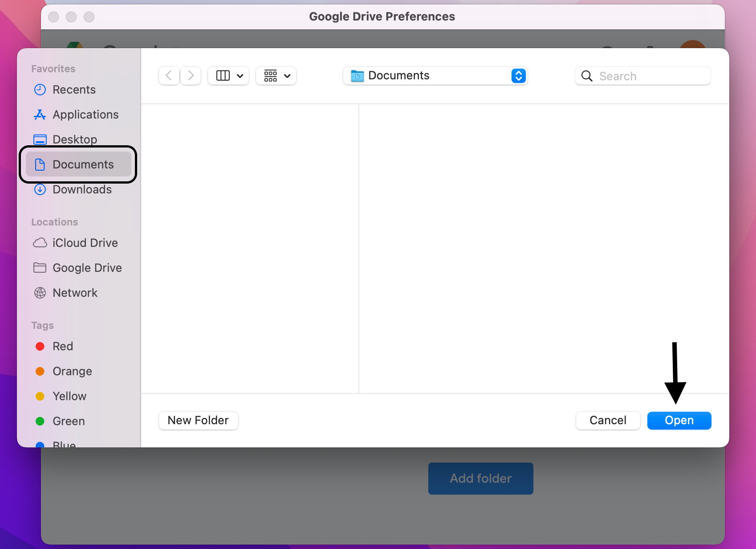Click the Recents clock icon
Screen dimensions: 756x549
pyautogui.click(x=40, y=90)
